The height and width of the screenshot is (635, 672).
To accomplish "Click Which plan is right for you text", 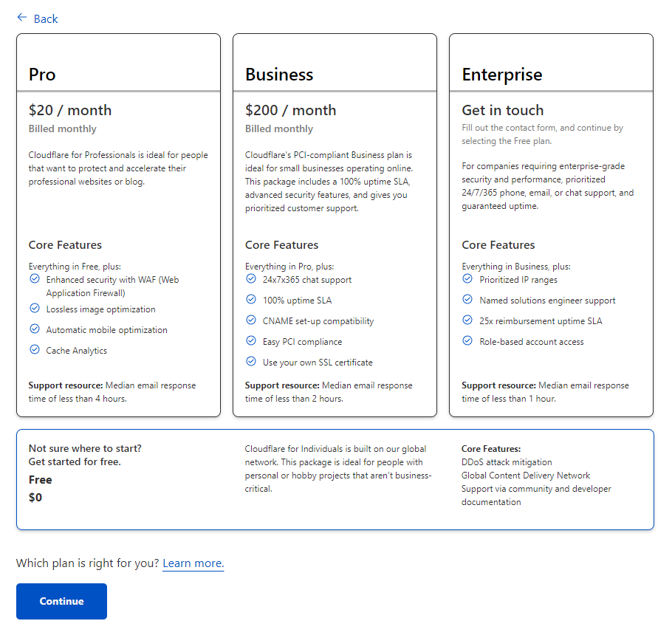I will click(87, 563).
